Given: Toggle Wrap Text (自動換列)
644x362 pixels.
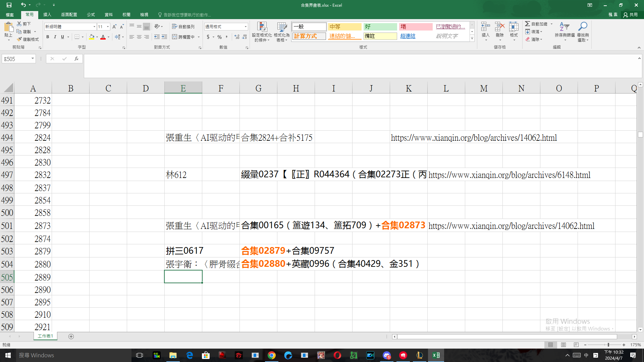Looking at the screenshot, I should (x=183, y=26).
